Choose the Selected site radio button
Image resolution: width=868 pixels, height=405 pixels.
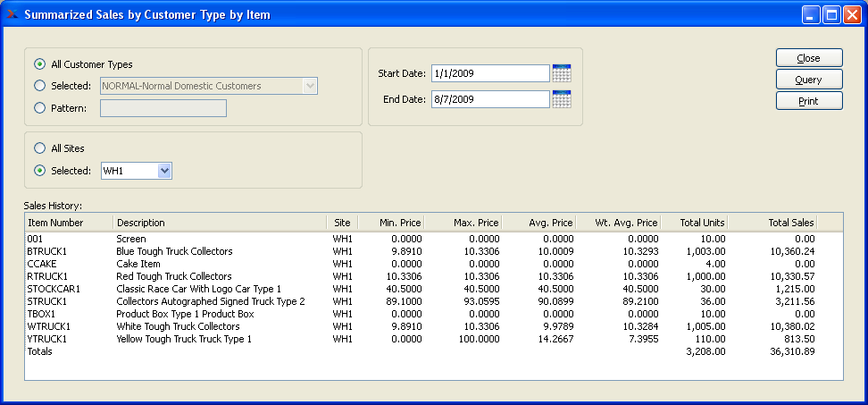(x=39, y=171)
